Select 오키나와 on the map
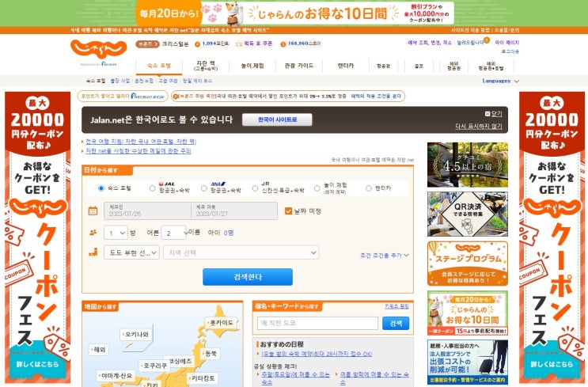This screenshot has width=588, height=387. [136, 334]
